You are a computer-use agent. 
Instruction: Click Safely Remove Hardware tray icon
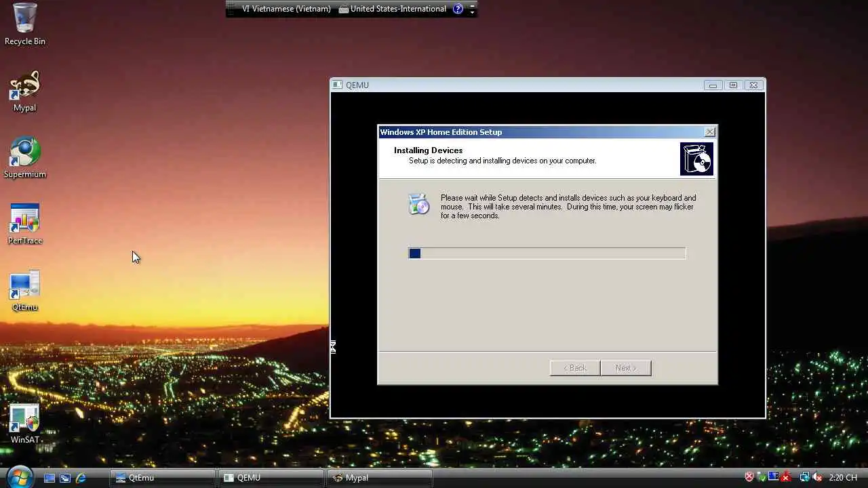coord(762,477)
